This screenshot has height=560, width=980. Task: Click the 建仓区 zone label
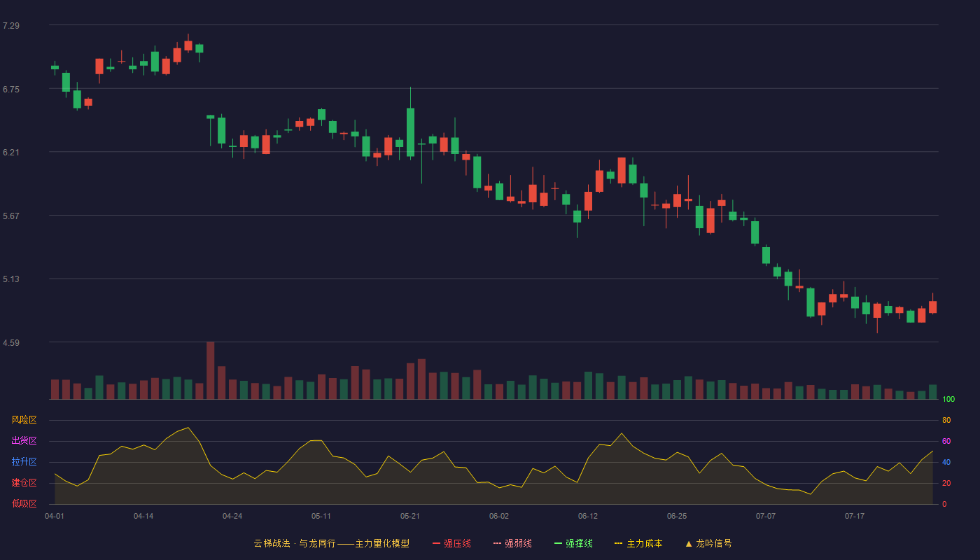pyautogui.click(x=24, y=483)
